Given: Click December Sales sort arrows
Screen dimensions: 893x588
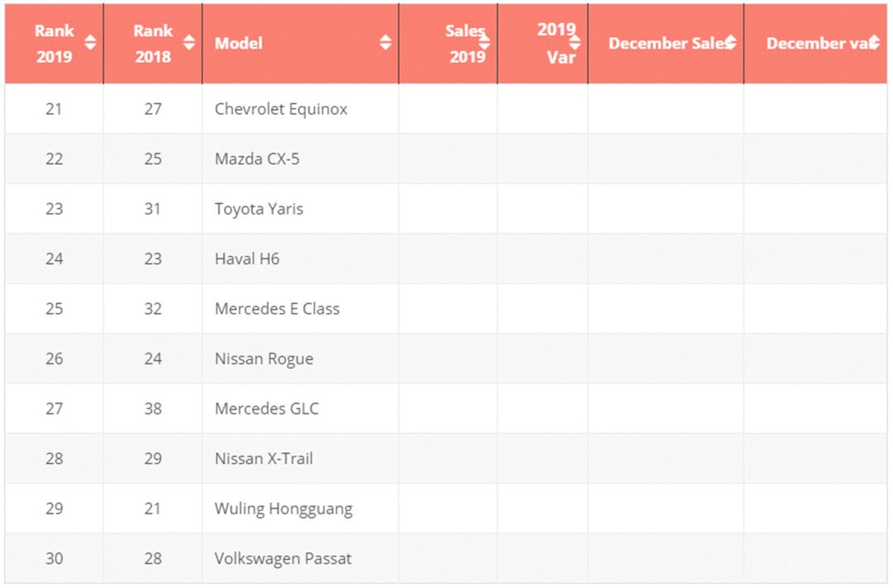Looking at the screenshot, I should (731, 43).
